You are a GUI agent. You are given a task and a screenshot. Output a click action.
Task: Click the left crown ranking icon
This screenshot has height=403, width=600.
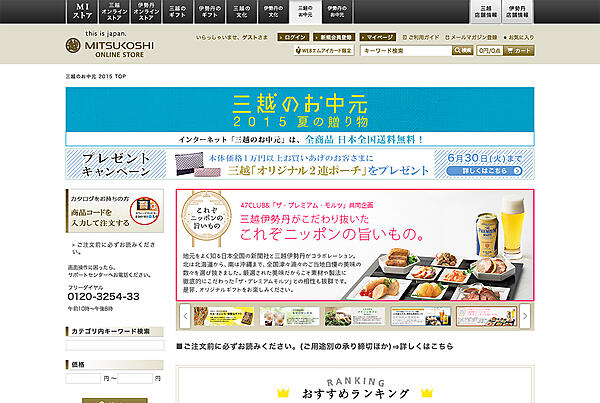tap(283, 393)
